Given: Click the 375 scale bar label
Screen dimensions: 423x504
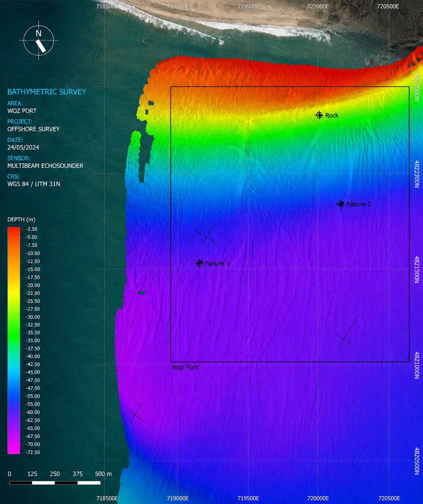Looking at the screenshot, I should (78, 474).
